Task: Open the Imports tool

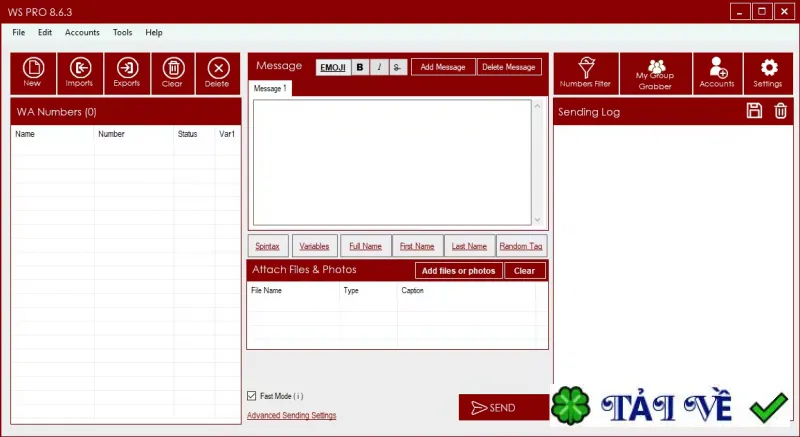Action: 80,73
